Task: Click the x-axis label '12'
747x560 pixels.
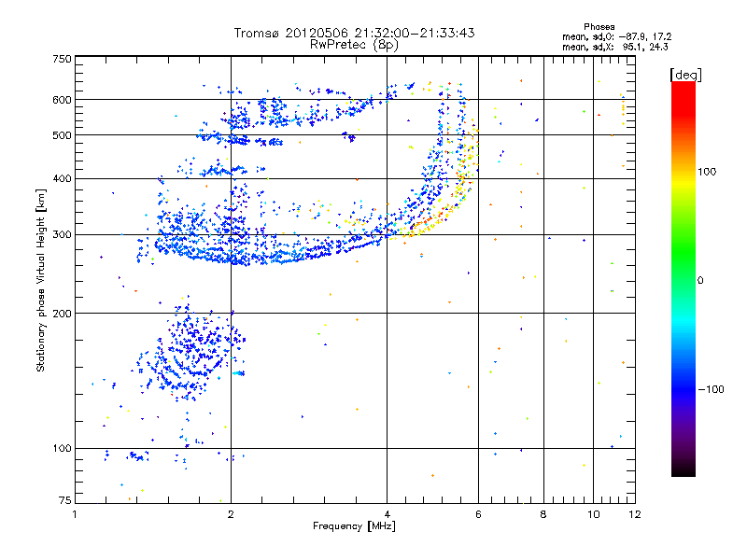Action: coord(635,514)
